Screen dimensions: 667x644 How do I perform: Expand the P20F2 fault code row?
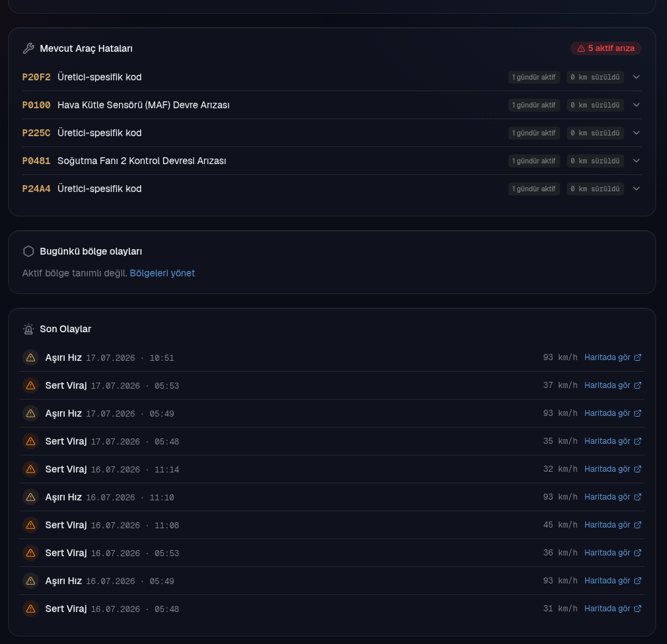pos(636,77)
